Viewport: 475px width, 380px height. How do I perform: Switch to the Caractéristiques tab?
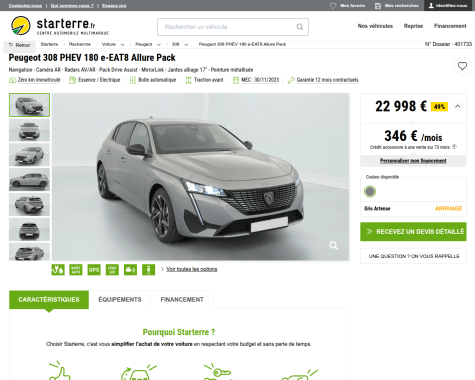point(49,299)
